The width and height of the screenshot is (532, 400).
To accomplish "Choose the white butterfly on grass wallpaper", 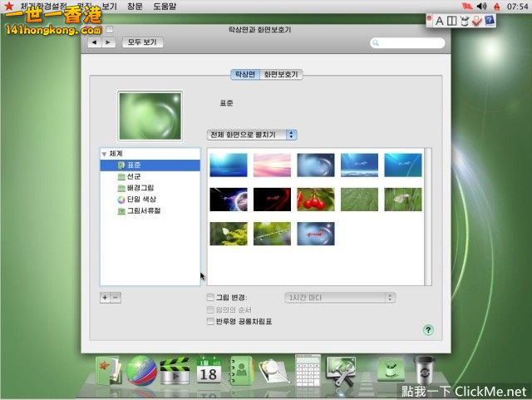I will click(403, 200).
